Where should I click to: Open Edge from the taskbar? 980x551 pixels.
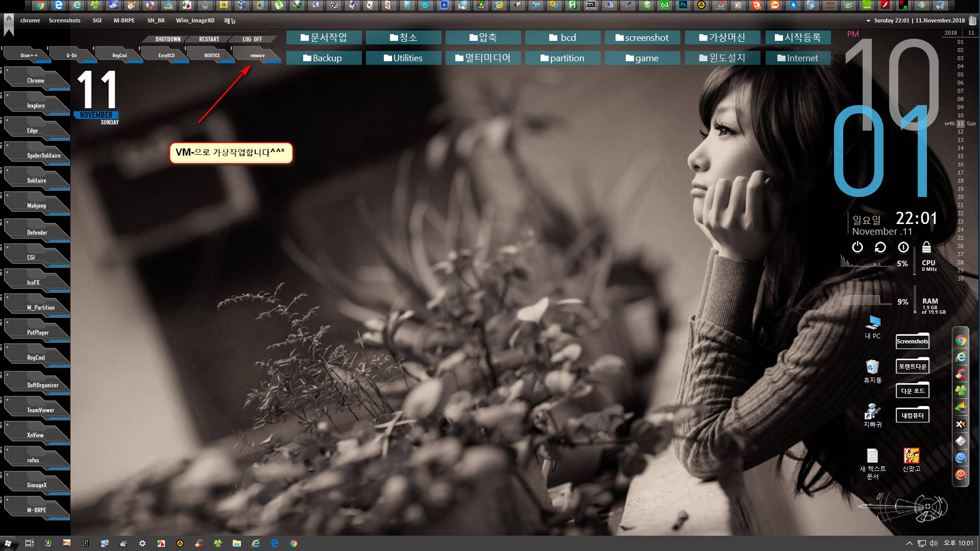(275, 543)
